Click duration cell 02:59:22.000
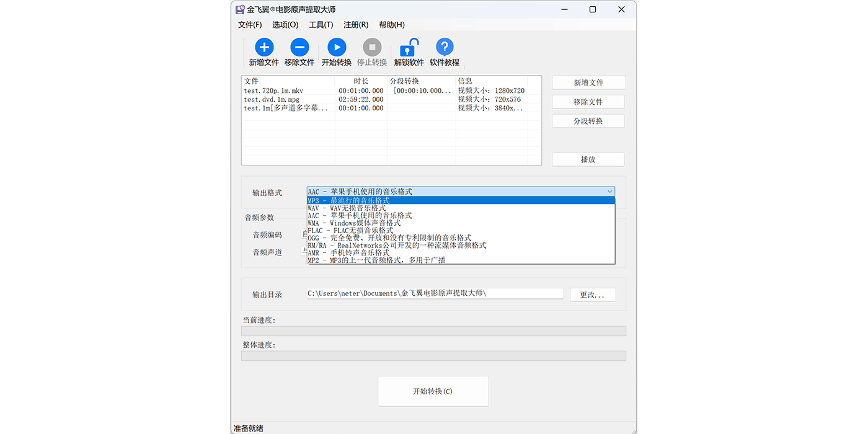The width and height of the screenshot is (868, 434). (361, 99)
